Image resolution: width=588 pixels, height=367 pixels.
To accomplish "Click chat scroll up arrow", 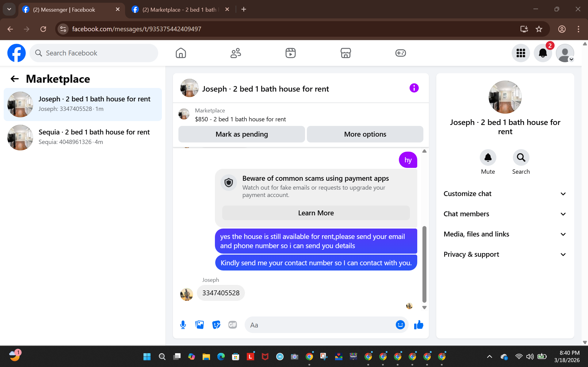I will point(424,151).
